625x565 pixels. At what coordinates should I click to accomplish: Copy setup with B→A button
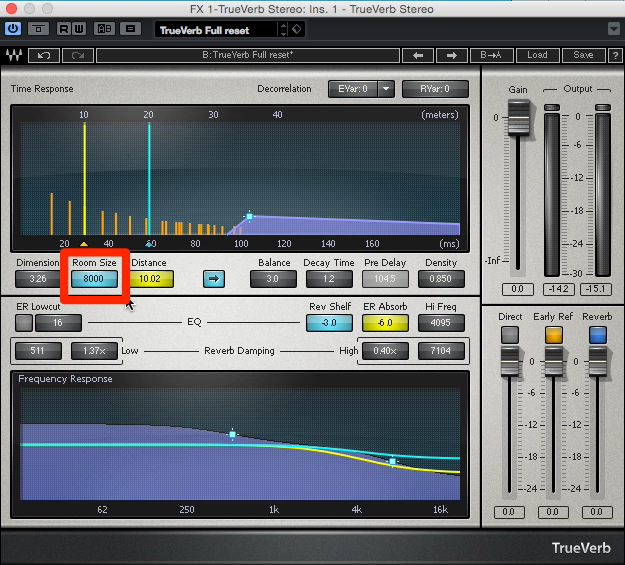click(491, 55)
